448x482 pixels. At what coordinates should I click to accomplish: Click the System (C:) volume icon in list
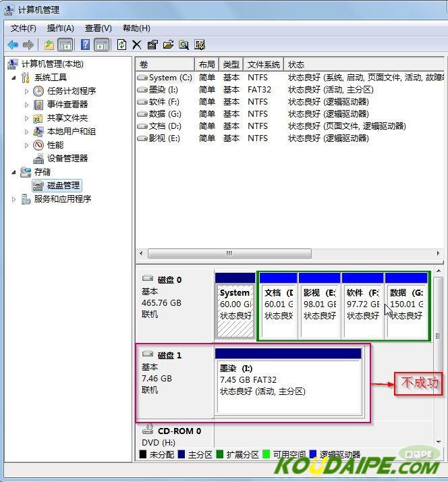[142, 78]
